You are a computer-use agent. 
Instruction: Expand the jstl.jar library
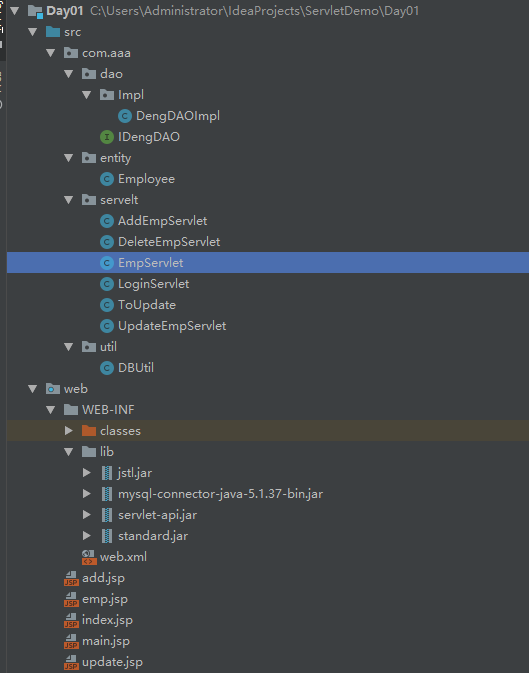(x=87, y=473)
